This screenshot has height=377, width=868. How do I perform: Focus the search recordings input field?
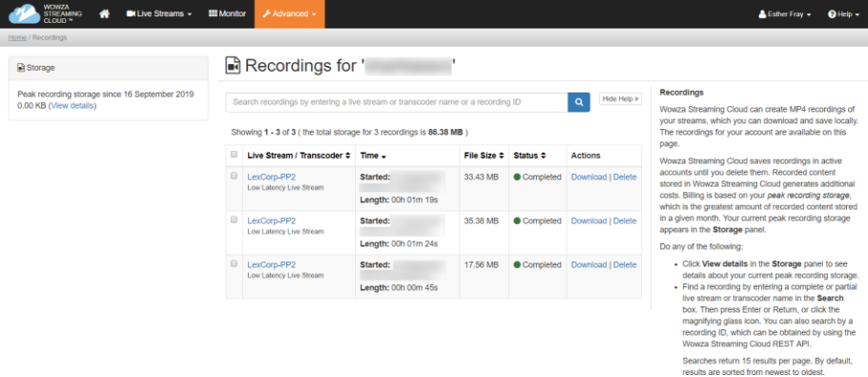397,102
